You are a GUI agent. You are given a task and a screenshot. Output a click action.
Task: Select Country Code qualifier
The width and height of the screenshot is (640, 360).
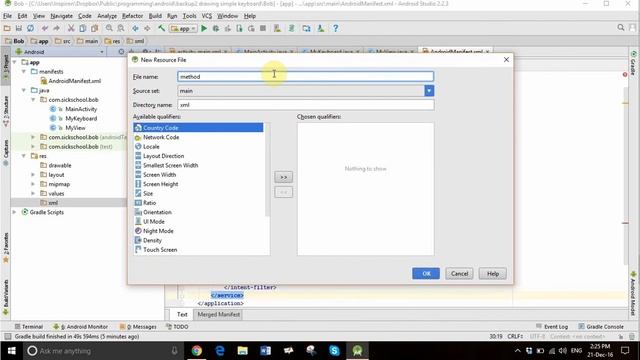[x=198, y=128]
